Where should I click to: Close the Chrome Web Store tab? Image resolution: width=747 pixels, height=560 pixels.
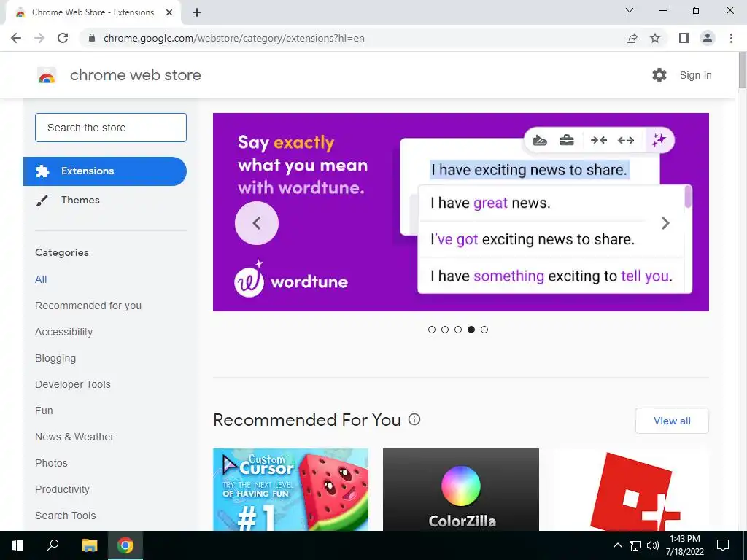coord(169,12)
